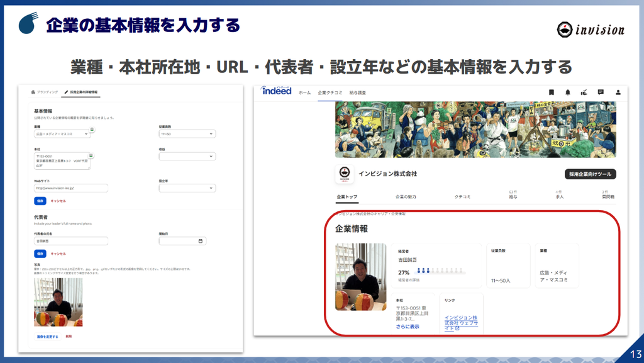Viewport: 644px width, 363px height.
Task: Open the 業種 dropdown showing 広告・メディア・マスコミ
Action: click(x=62, y=134)
